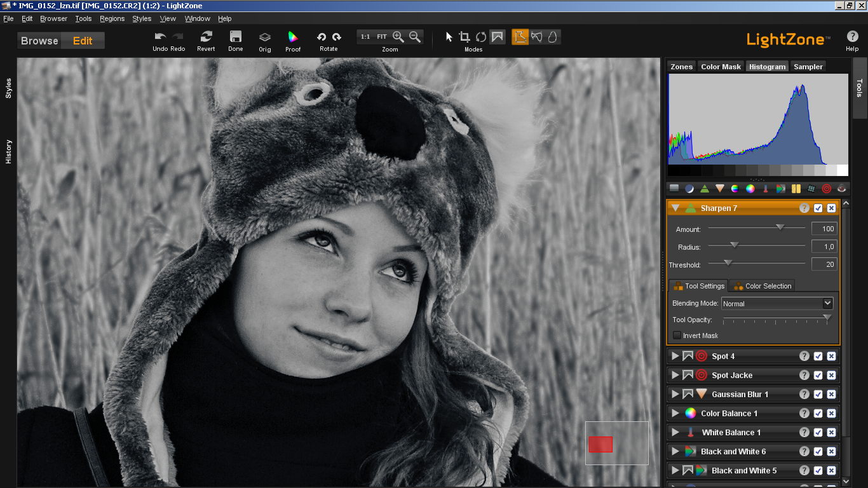
Task: Rotate the image left
Action: pyautogui.click(x=322, y=37)
